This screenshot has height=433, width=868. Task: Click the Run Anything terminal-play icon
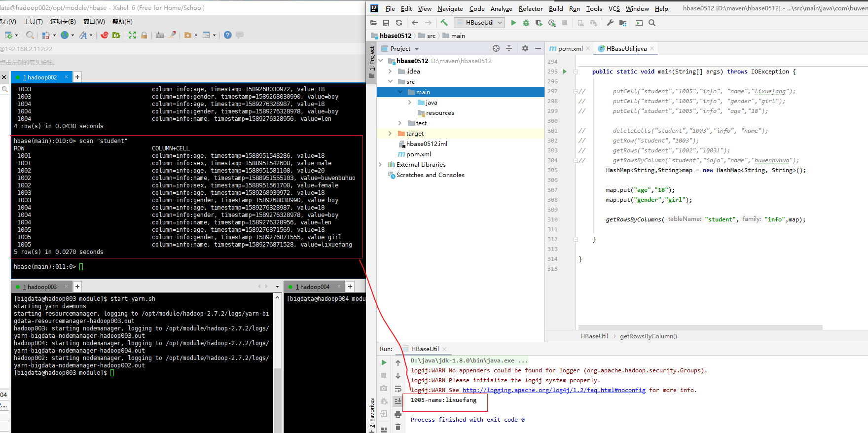(639, 23)
